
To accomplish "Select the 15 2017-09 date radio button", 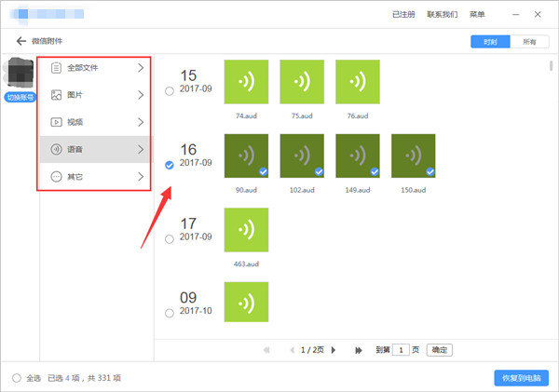I will pyautogui.click(x=170, y=91).
